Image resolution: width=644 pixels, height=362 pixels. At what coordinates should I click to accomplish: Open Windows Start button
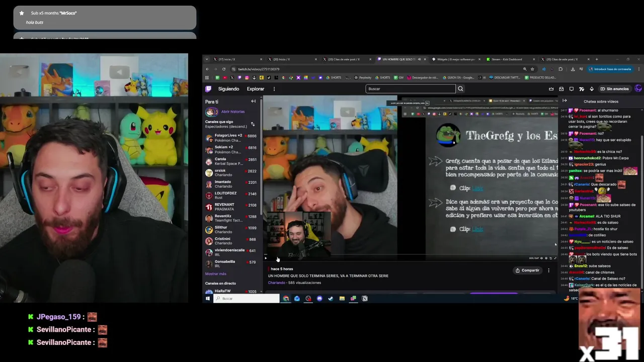(207, 299)
